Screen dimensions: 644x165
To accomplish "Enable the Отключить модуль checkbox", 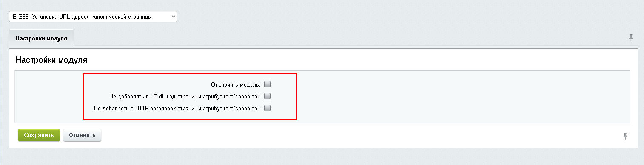I will (268, 84).
